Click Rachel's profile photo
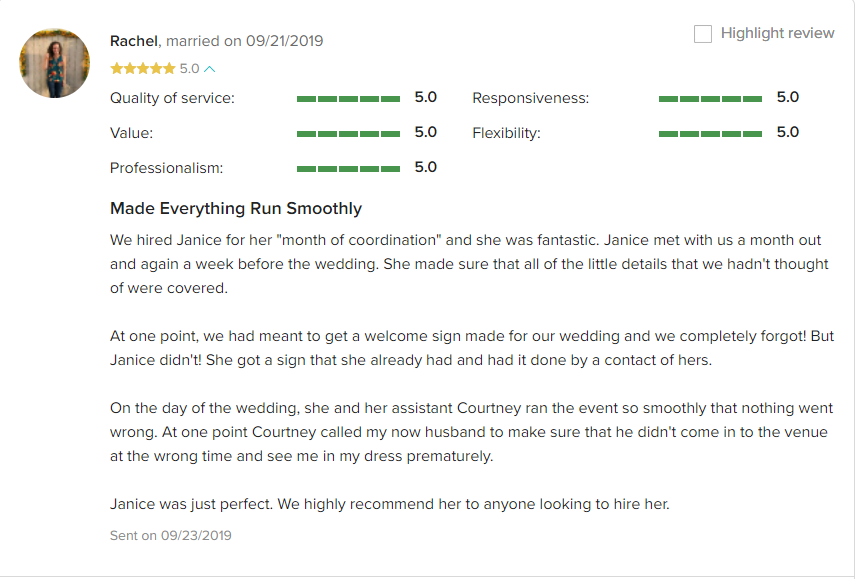This screenshot has width=856, height=579. click(x=55, y=63)
